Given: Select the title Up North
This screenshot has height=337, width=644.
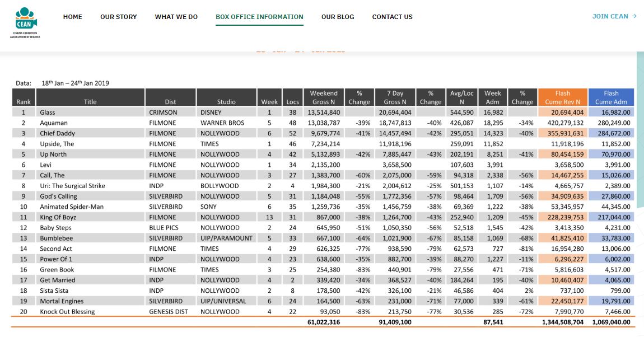Looking at the screenshot, I should point(53,155).
